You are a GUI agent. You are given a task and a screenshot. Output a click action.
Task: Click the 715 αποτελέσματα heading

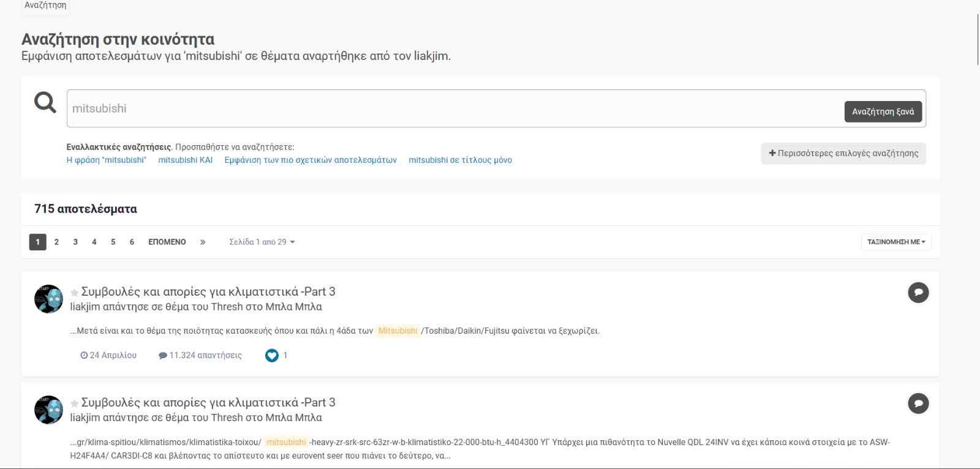click(x=86, y=209)
